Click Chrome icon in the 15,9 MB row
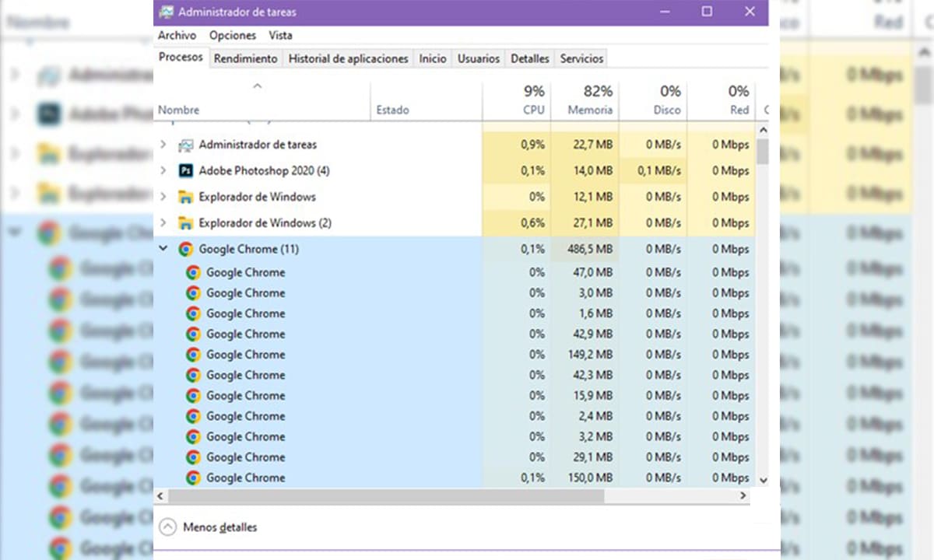The width and height of the screenshot is (934, 560). pos(193,395)
